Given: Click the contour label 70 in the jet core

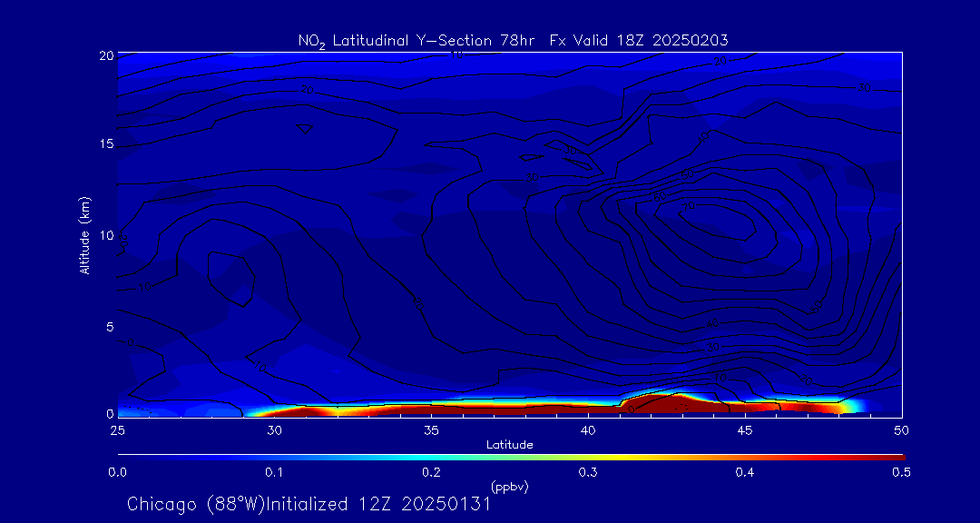Looking at the screenshot, I should pyautogui.click(x=689, y=208).
